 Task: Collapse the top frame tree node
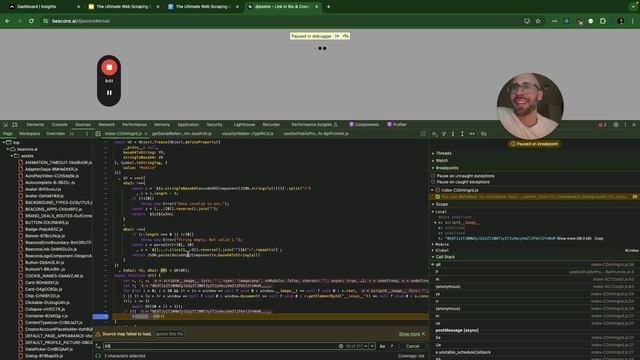pyautogui.click(x=4, y=142)
